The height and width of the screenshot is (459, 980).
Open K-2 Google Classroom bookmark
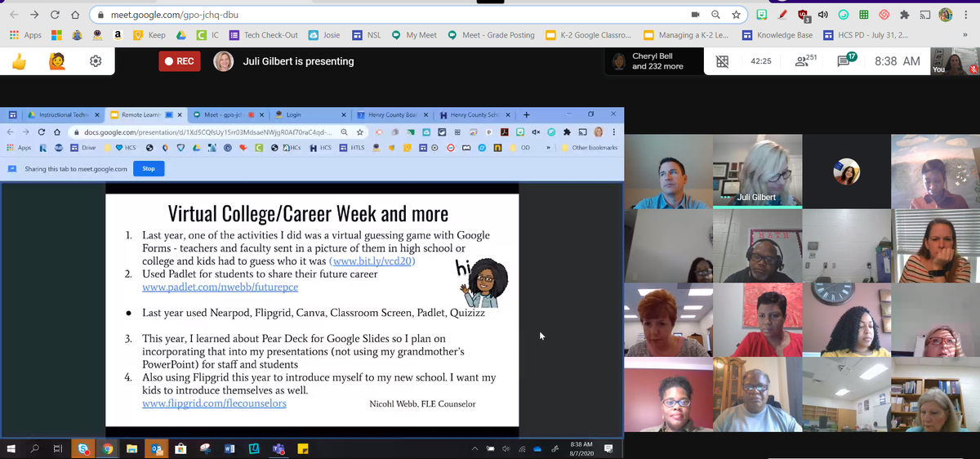pyautogui.click(x=588, y=35)
